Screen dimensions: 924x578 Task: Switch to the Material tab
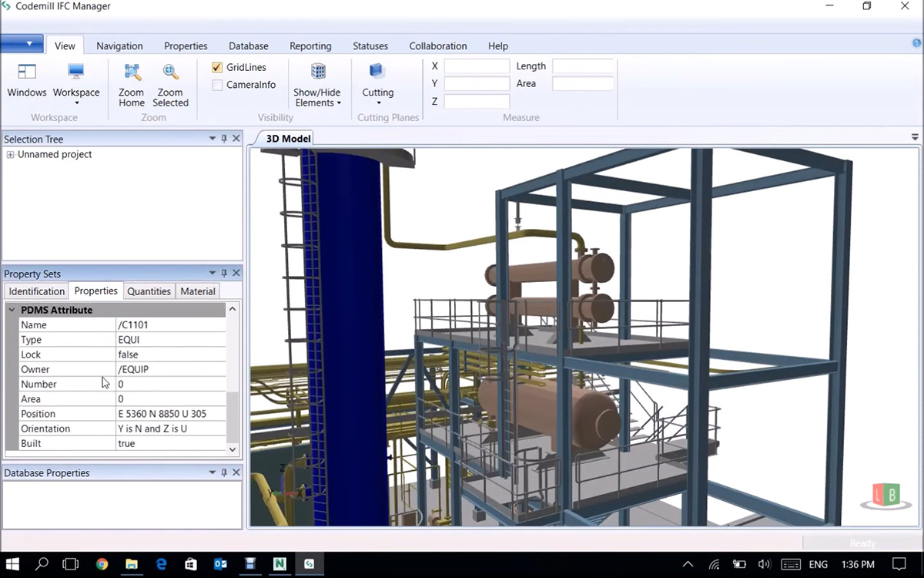pos(198,291)
